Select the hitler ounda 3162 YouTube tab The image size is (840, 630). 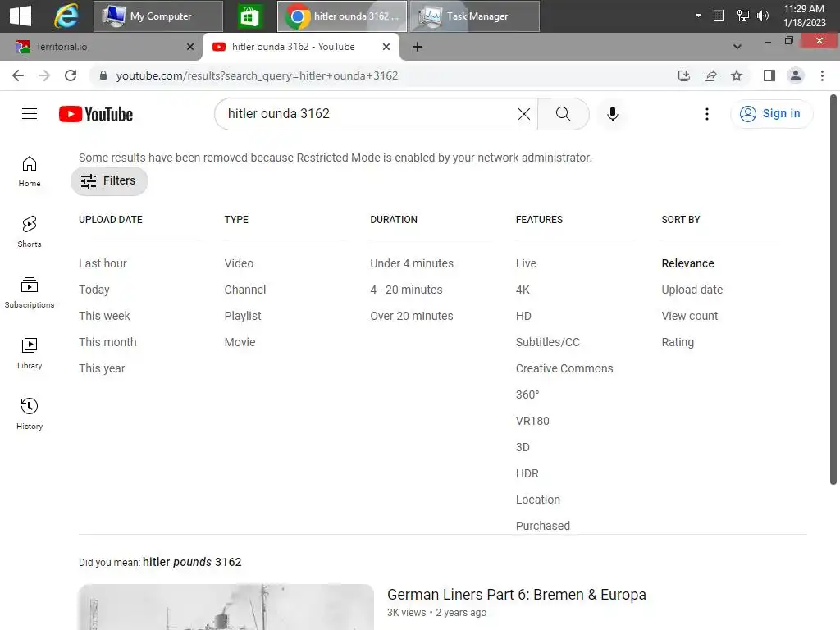tap(293, 47)
